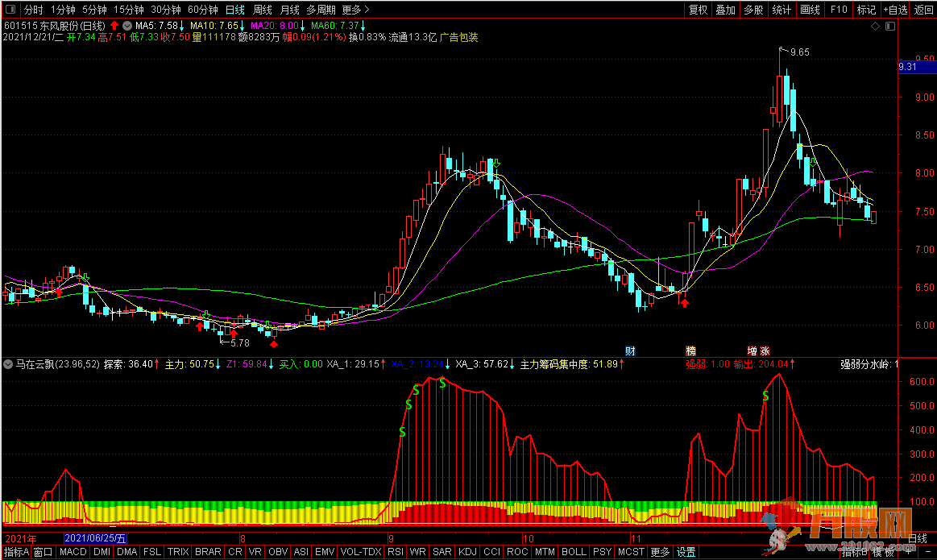Screen dimensions: 937x560
Task: Select the KDJ indicator tab
Action: coord(468,552)
